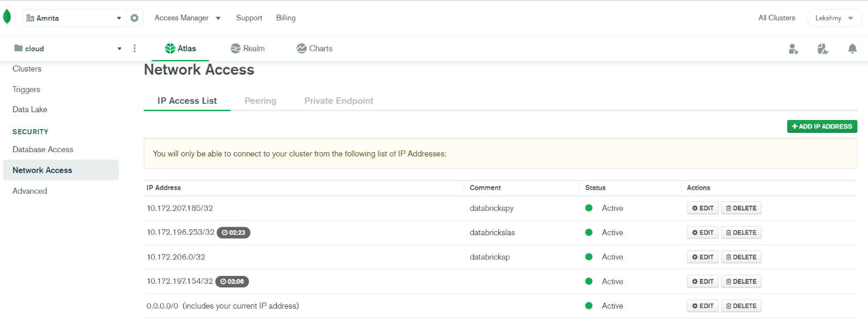Click the 02:06 expiry timer badge
The image size is (868, 322).
tap(232, 281)
